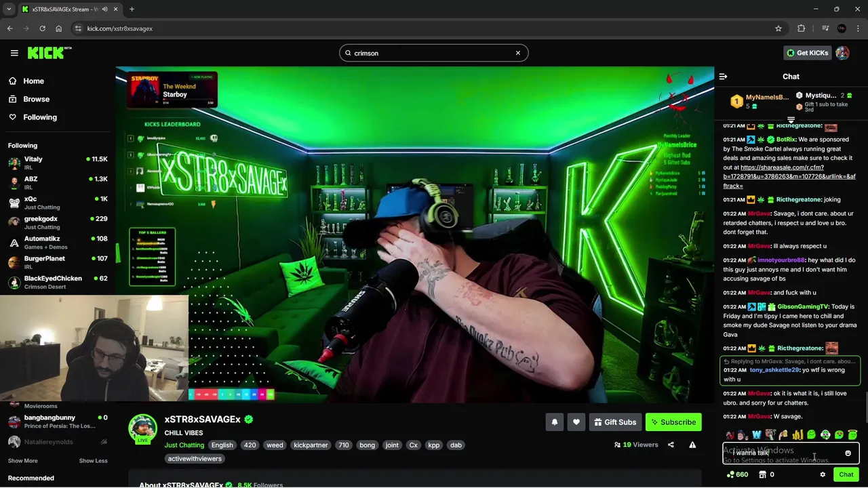Expand the gift leaderboard drop-down handle
Viewport: 868px width, 488px height.
point(791,120)
